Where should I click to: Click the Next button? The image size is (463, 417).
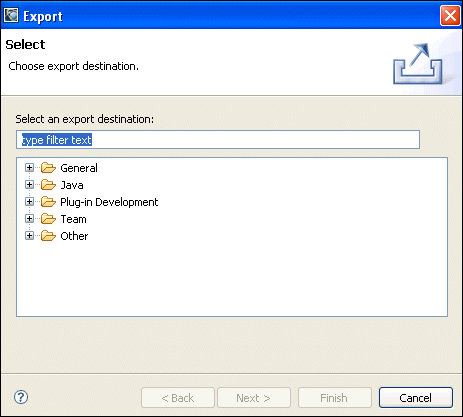tap(254, 398)
